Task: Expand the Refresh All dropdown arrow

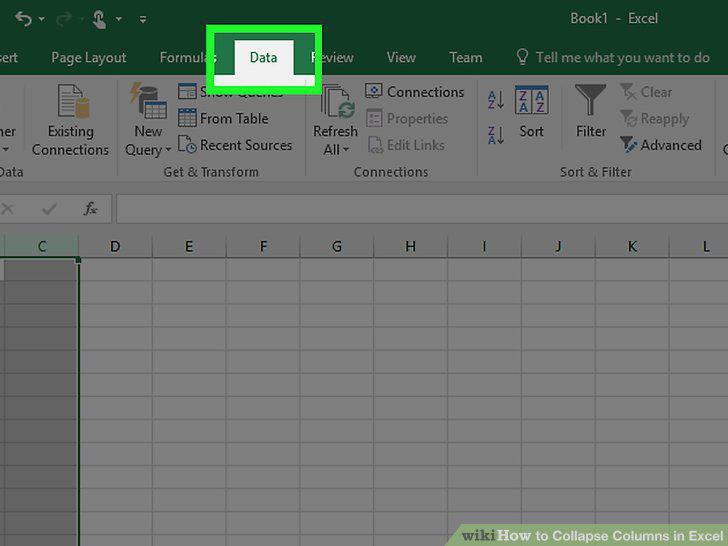Action: pos(345,150)
